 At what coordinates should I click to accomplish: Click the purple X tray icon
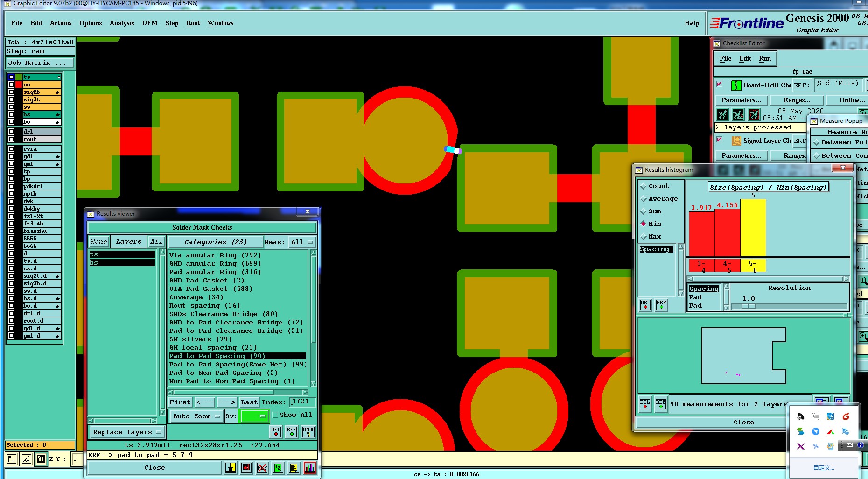pyautogui.click(x=801, y=446)
